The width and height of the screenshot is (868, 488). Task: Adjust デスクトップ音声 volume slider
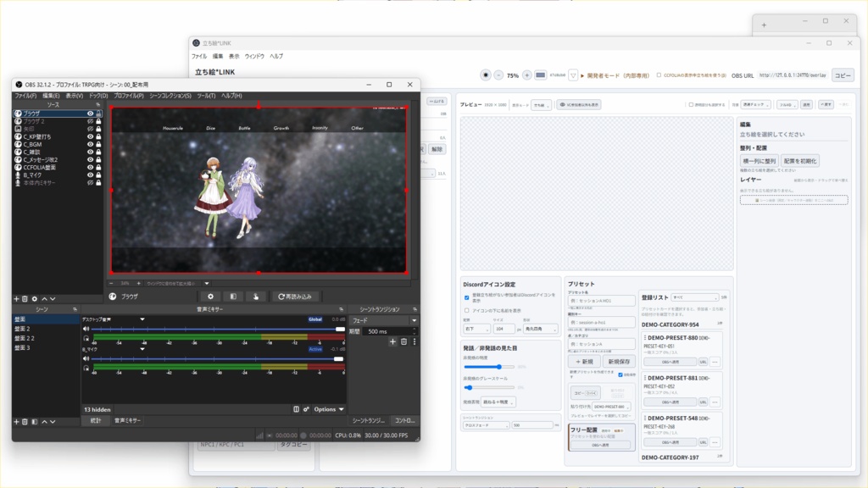click(x=218, y=330)
